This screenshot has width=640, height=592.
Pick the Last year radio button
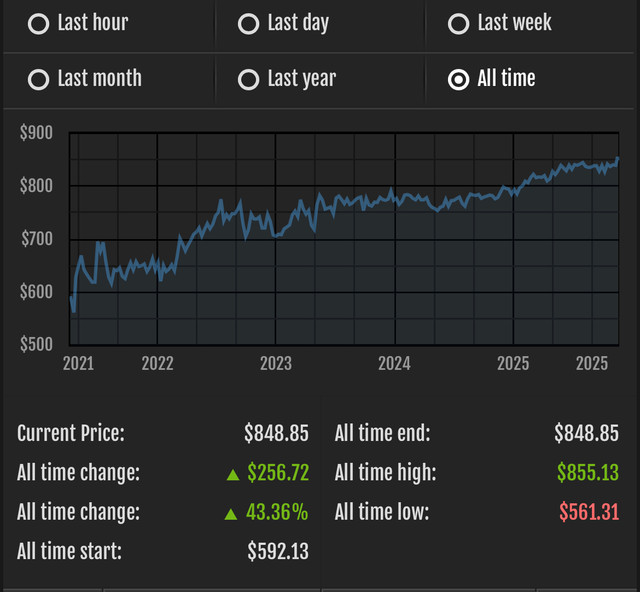click(248, 80)
